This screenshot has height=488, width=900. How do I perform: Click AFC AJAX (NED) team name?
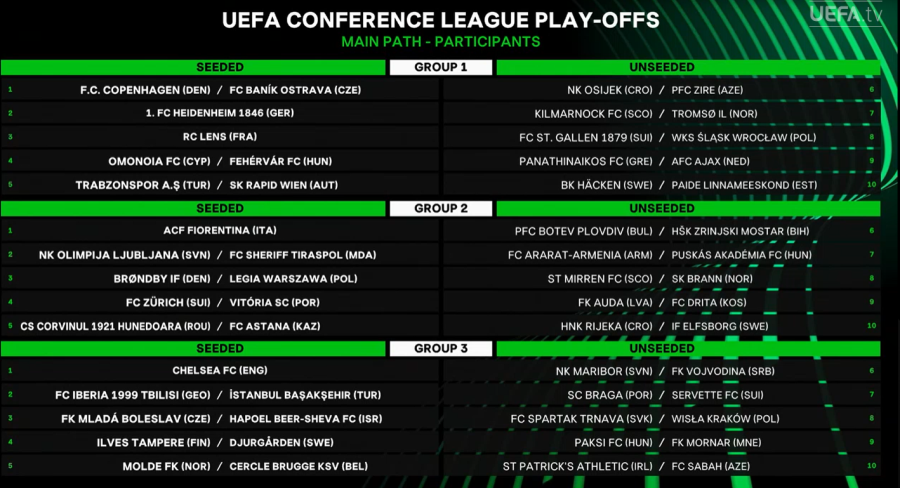tap(711, 161)
